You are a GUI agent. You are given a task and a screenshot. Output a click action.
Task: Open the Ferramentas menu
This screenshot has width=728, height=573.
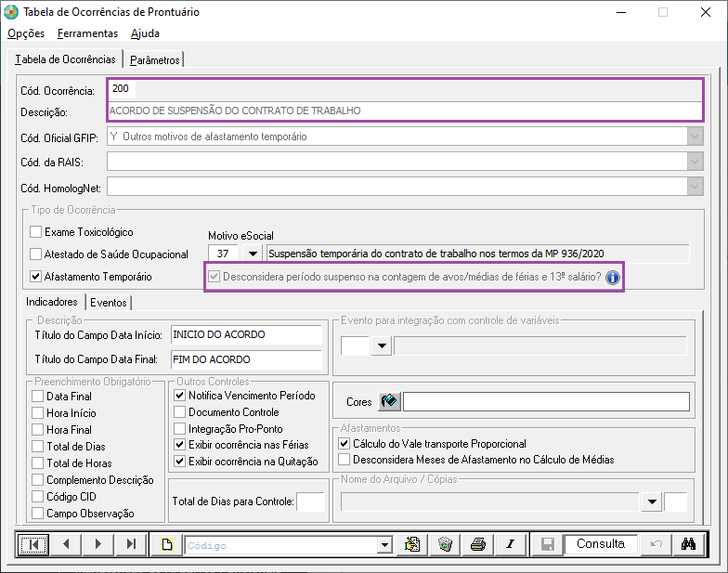point(87,33)
